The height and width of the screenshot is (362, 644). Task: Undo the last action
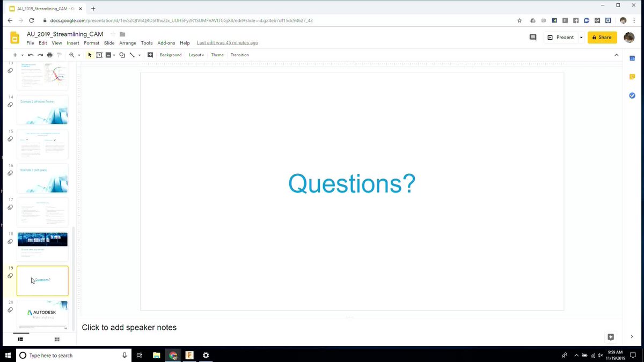[31, 54]
